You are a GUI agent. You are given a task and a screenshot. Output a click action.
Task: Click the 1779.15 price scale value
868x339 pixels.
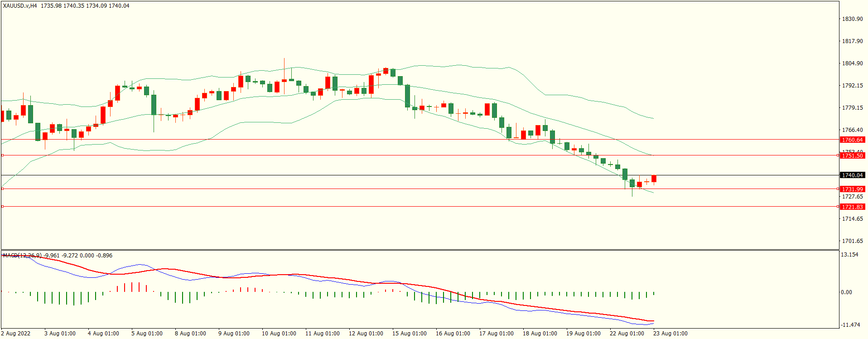pyautogui.click(x=852, y=108)
